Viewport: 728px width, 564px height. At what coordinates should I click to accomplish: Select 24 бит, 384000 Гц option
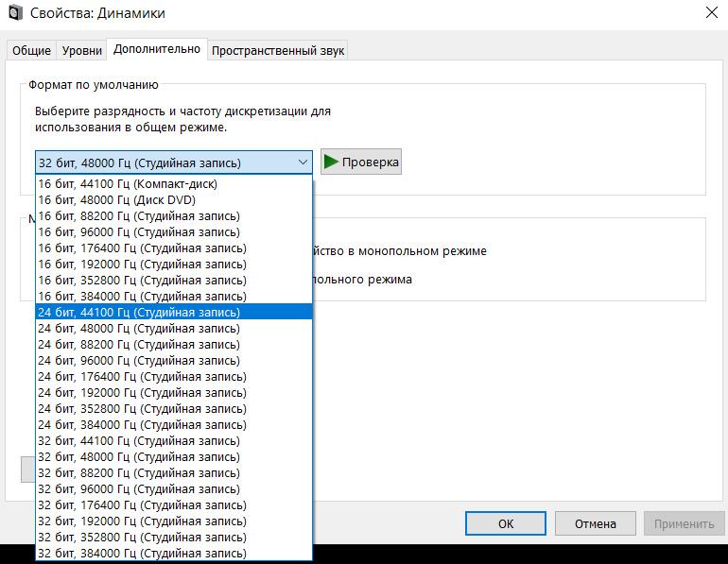pos(174,425)
